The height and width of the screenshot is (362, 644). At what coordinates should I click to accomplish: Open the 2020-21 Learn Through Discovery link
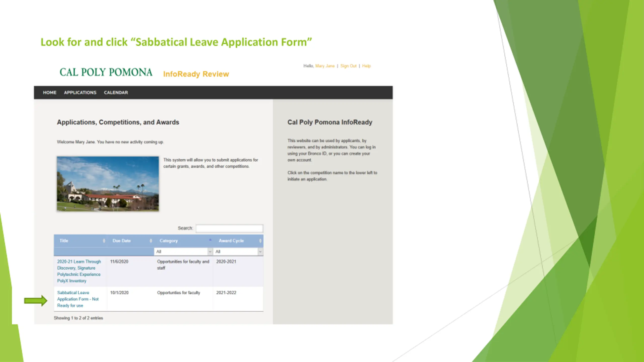click(79, 271)
